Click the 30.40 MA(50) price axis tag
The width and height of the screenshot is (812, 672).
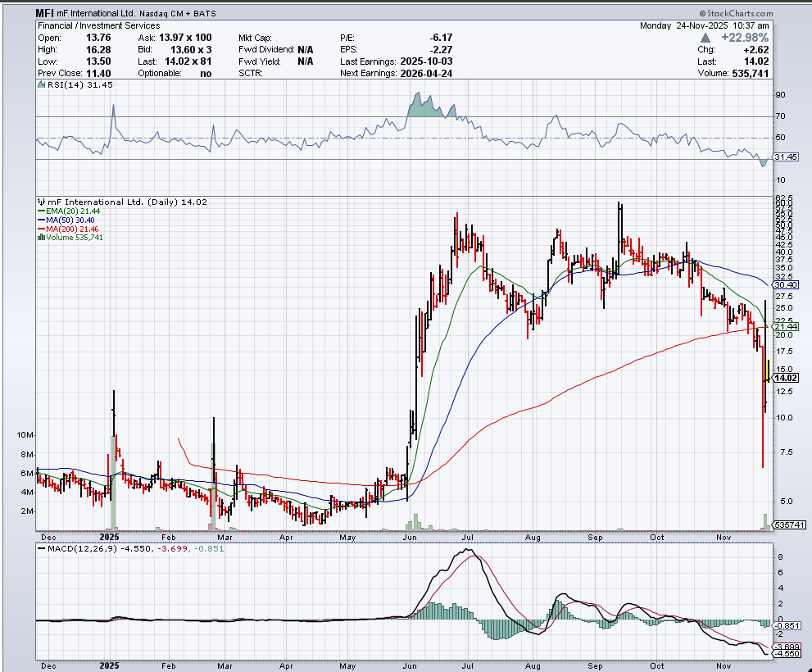(786, 284)
